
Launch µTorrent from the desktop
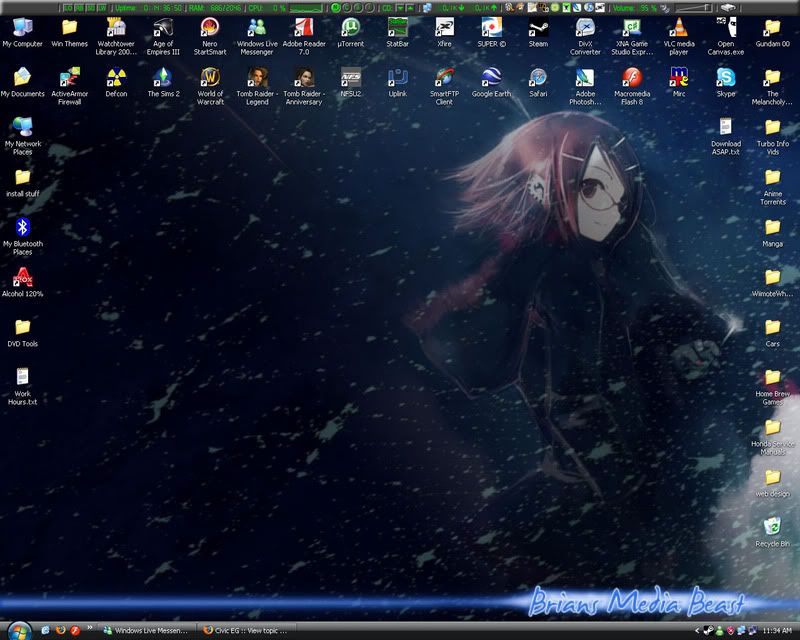351,33
